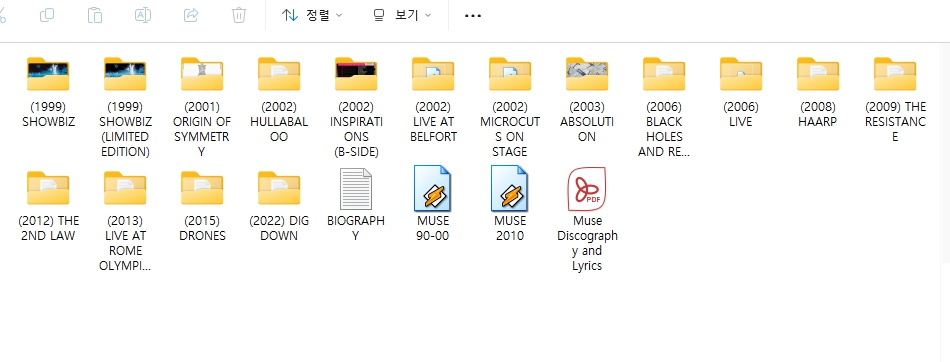This screenshot has height=362, width=950.
Task: Select the BIOGRAPHY text document icon
Action: (356, 189)
